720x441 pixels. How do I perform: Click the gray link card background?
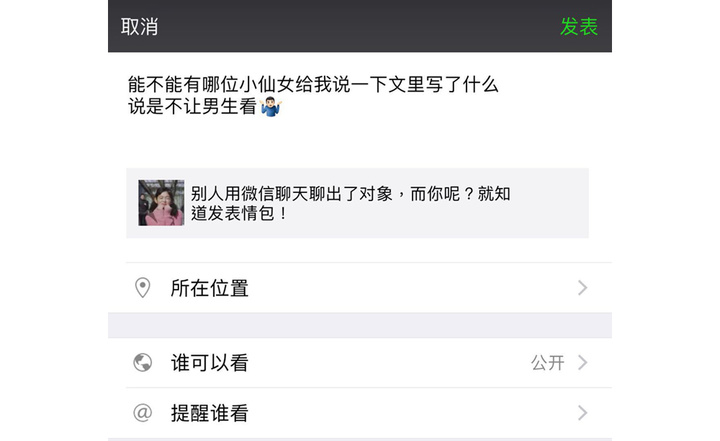(549, 203)
